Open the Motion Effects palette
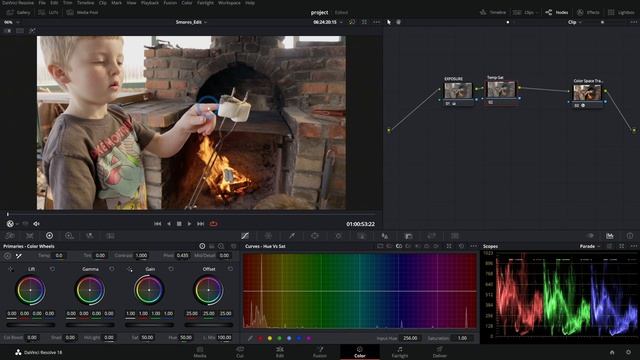Screen dimensions: 640x360 110,236
